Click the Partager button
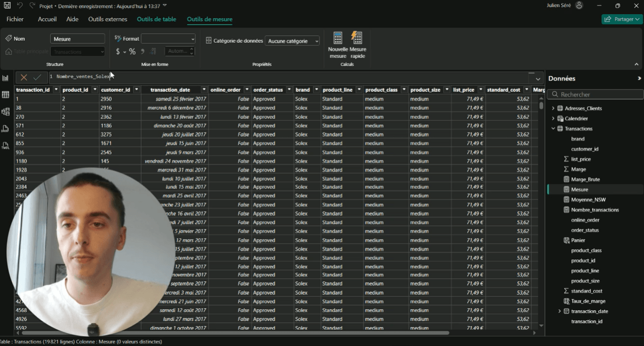The image size is (644, 346). (622, 19)
